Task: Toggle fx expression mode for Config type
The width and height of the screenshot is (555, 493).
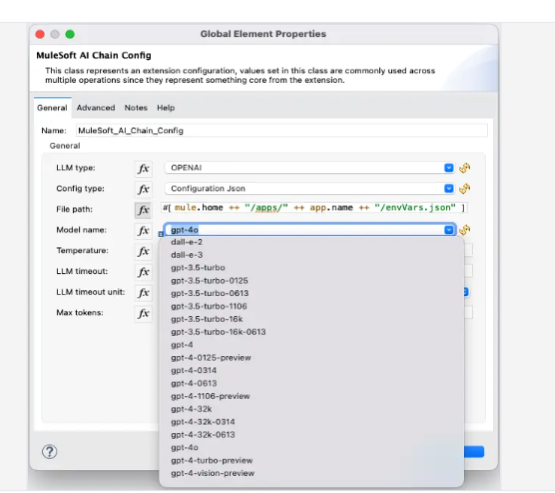Action: click(x=143, y=189)
